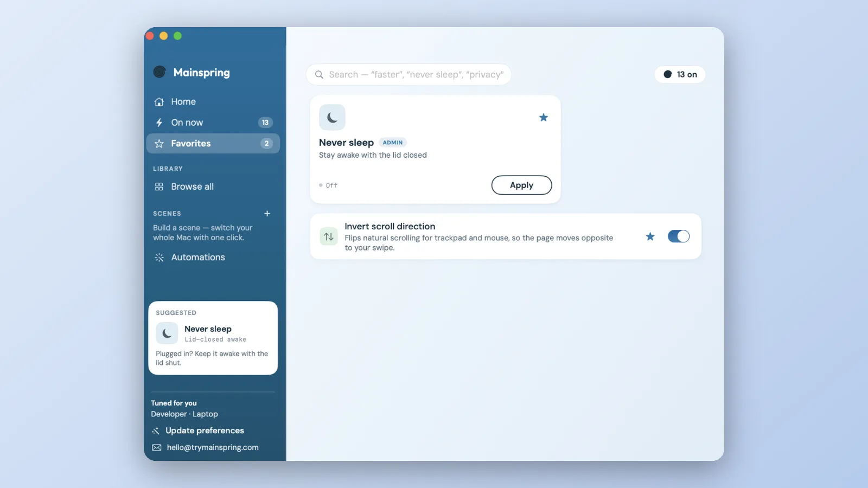Click the "Plugged in? Keep it awake" text
The image size is (868, 488).
point(212,358)
